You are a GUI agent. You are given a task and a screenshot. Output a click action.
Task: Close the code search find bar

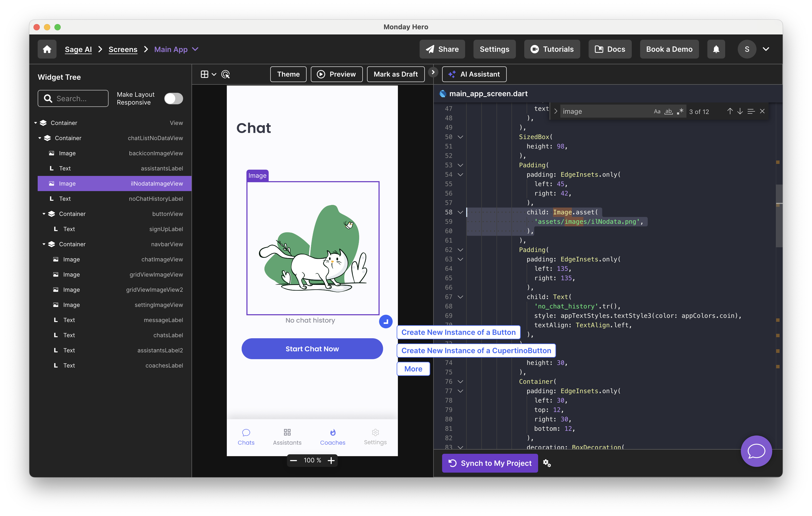(x=762, y=111)
